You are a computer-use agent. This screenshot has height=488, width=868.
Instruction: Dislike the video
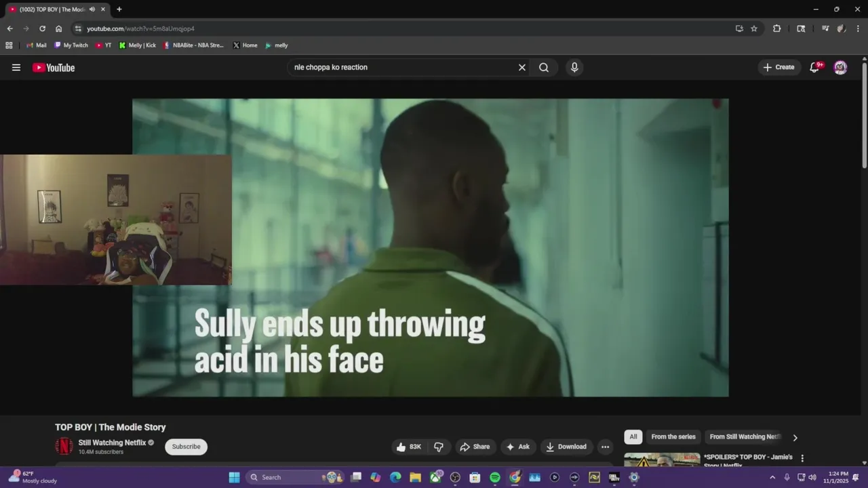click(439, 447)
